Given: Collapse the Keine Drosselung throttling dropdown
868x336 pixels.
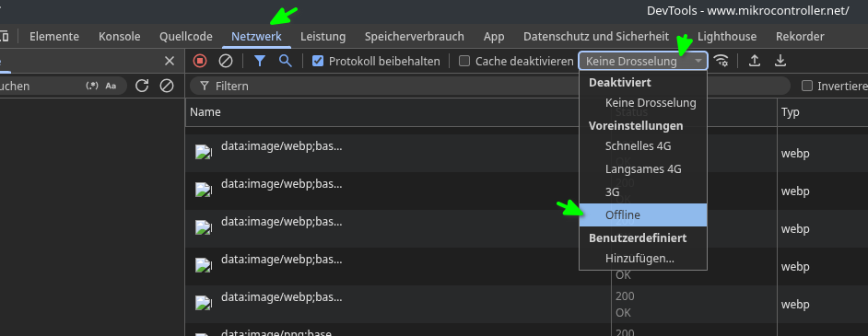Looking at the screenshot, I should click(643, 61).
